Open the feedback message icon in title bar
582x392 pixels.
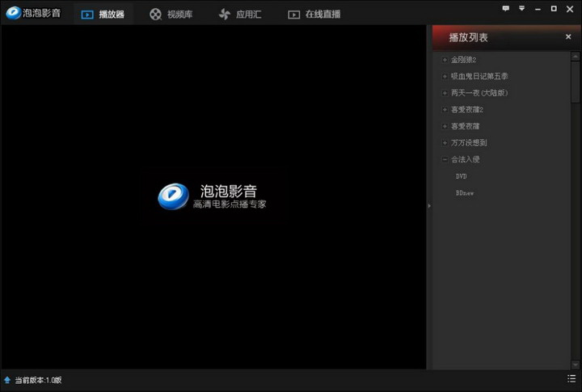point(505,8)
